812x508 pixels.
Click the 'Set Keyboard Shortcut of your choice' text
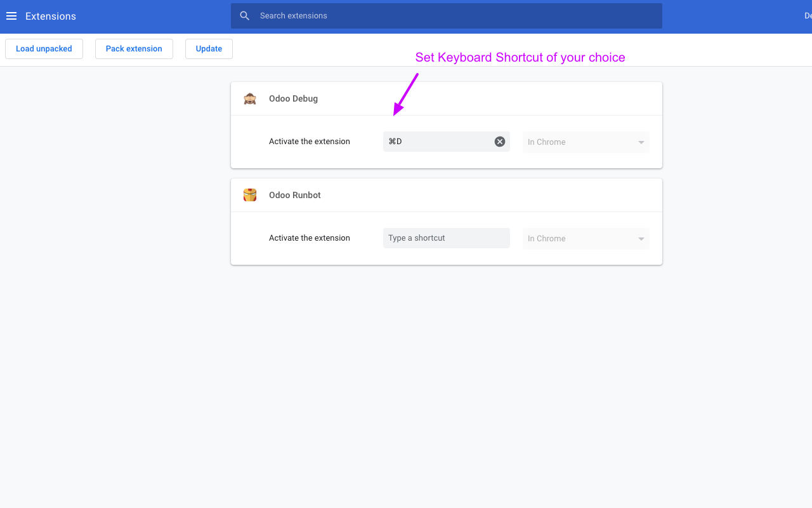[520, 58]
